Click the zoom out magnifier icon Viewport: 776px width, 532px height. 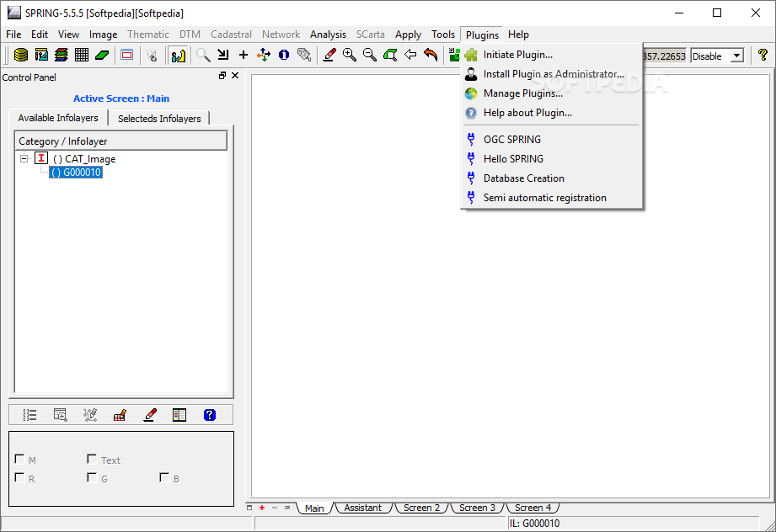click(x=370, y=55)
